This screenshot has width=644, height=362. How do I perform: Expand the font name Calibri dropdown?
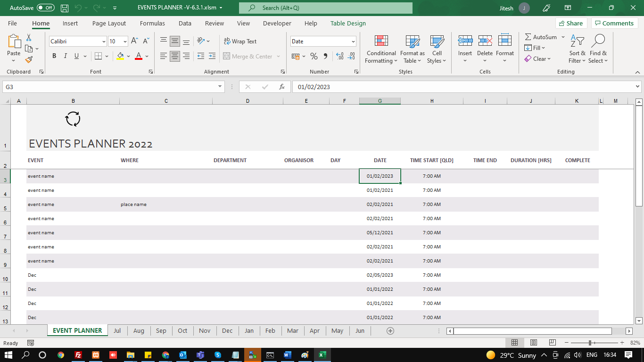[x=104, y=41]
